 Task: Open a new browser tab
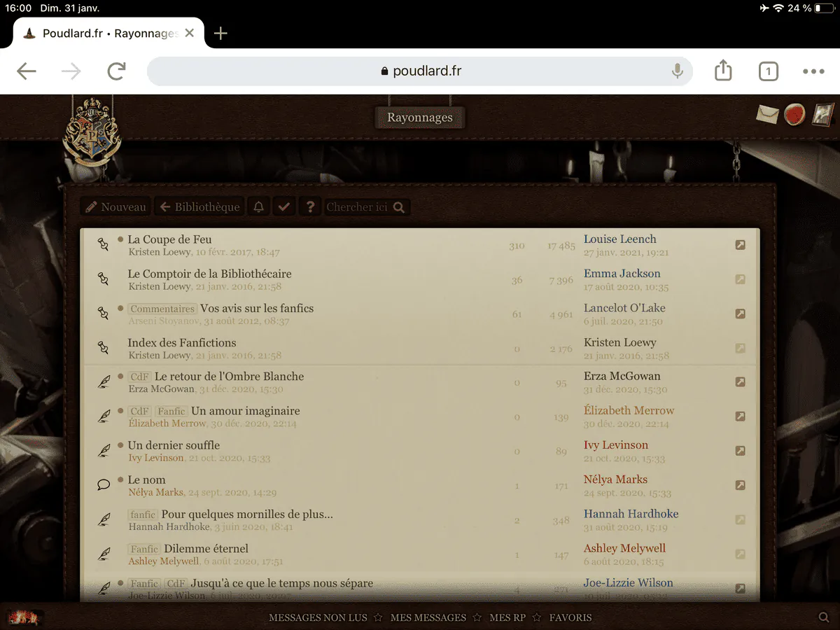[x=220, y=33]
